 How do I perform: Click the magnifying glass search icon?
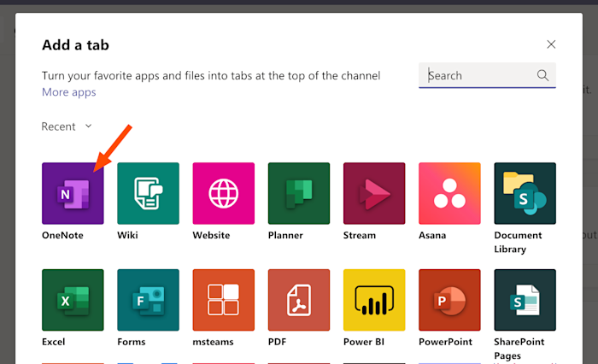point(542,75)
